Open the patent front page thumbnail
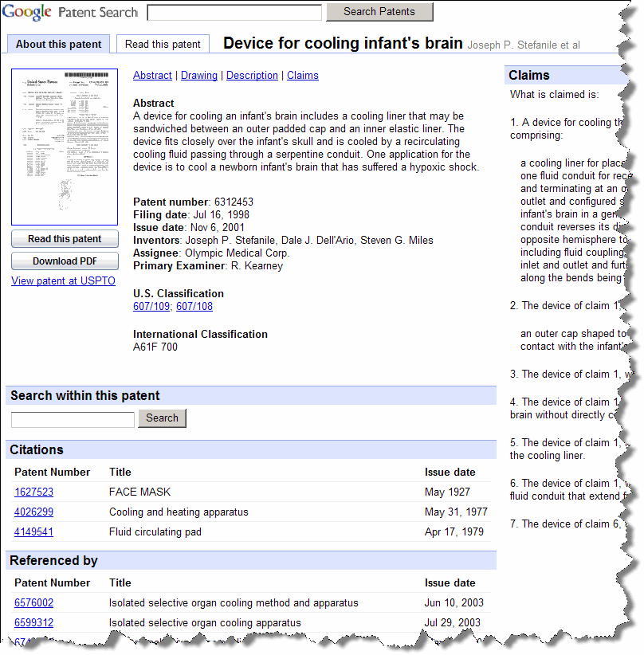Viewport: 644px width, 655px height. point(65,147)
